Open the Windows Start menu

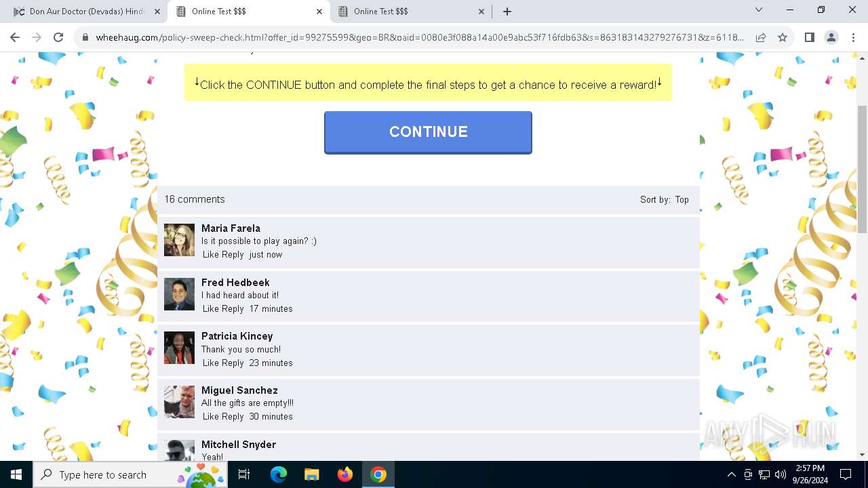(x=16, y=474)
